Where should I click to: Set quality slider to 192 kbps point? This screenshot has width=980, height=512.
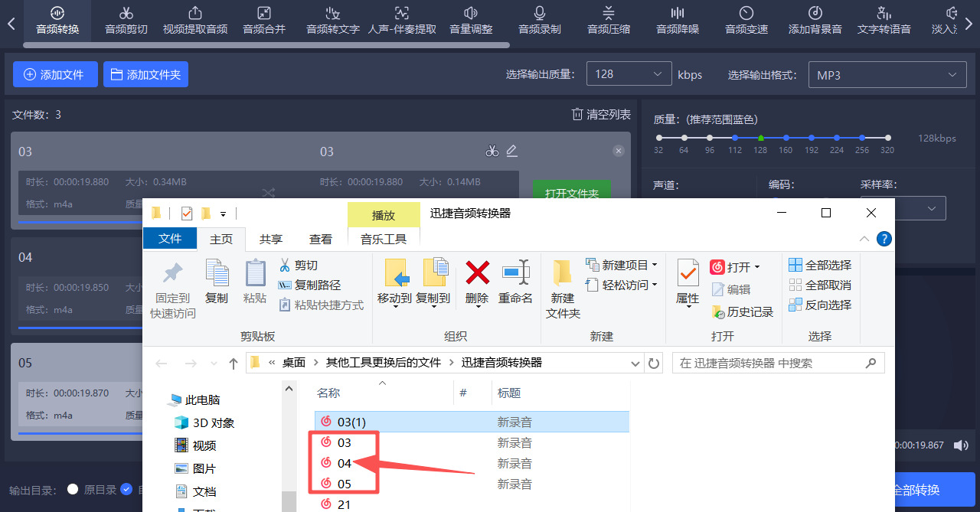[x=811, y=138]
